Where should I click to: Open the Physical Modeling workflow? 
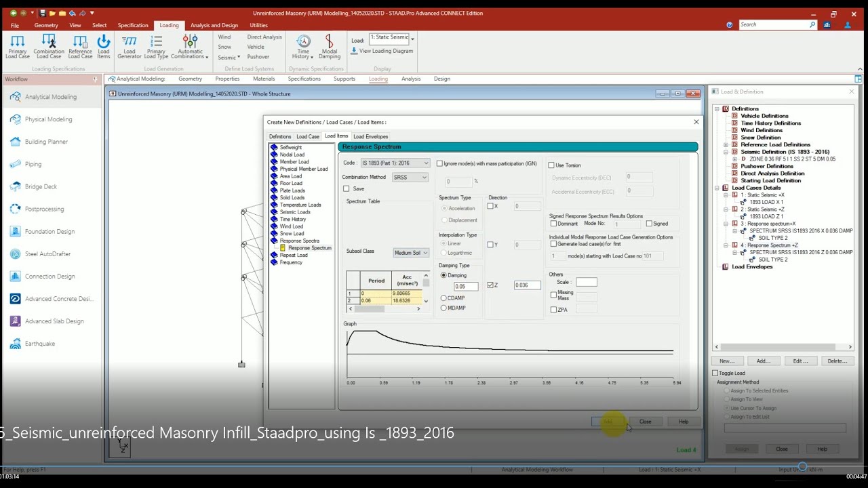pos(48,119)
